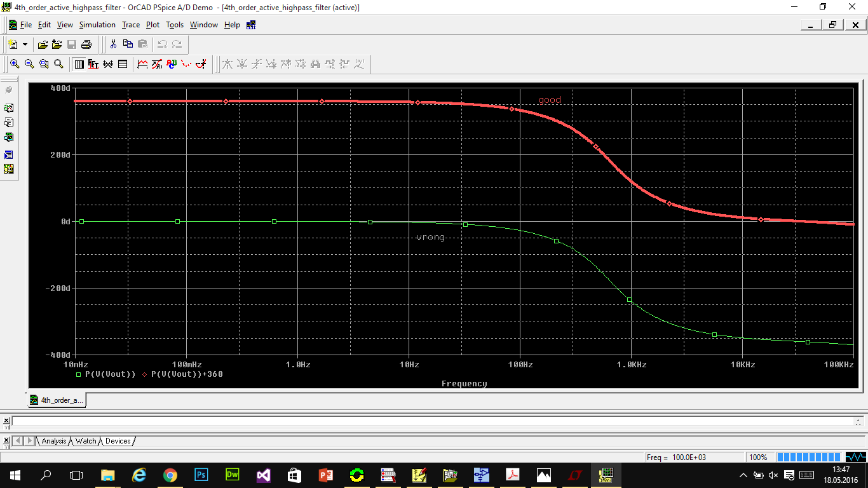The height and width of the screenshot is (488, 868).
Task: Open the Simulation menu
Action: tap(97, 25)
